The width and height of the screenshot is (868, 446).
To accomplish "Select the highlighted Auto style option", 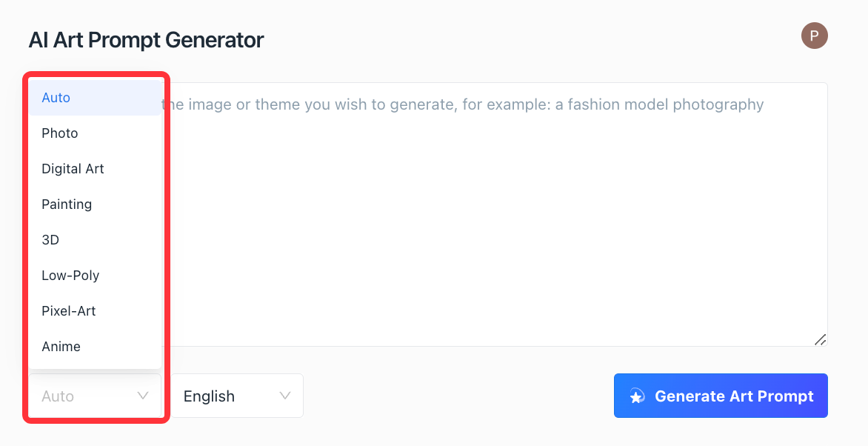I will click(96, 98).
